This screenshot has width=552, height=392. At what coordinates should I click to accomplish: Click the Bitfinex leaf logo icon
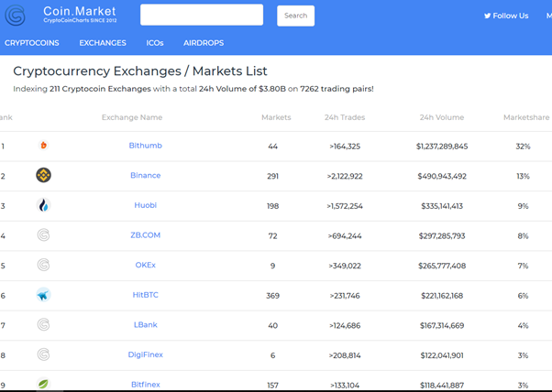click(x=43, y=384)
